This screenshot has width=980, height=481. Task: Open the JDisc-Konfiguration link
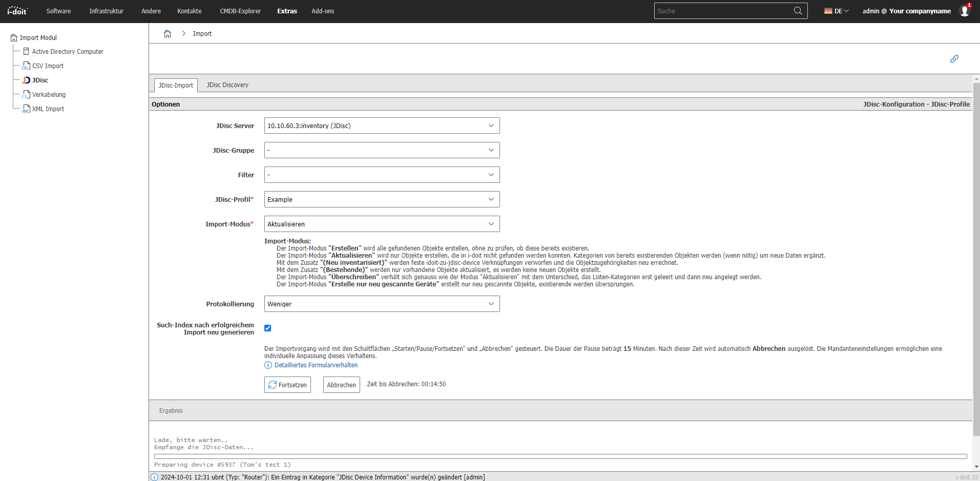point(894,104)
